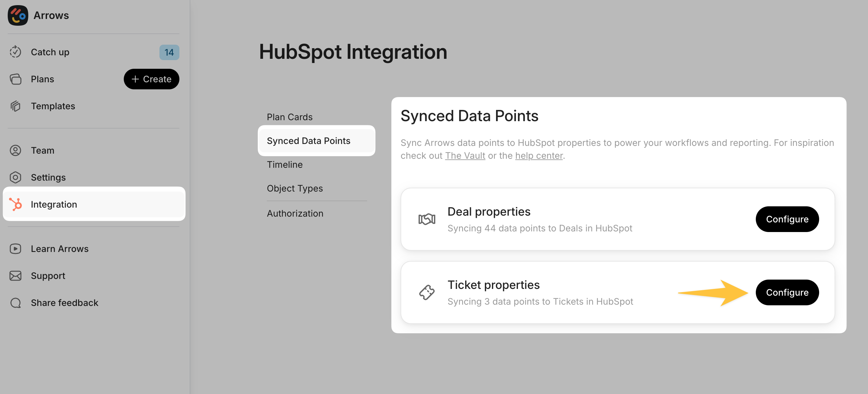Click the Team person icon
Screen dimensions: 868x394
click(x=15, y=150)
